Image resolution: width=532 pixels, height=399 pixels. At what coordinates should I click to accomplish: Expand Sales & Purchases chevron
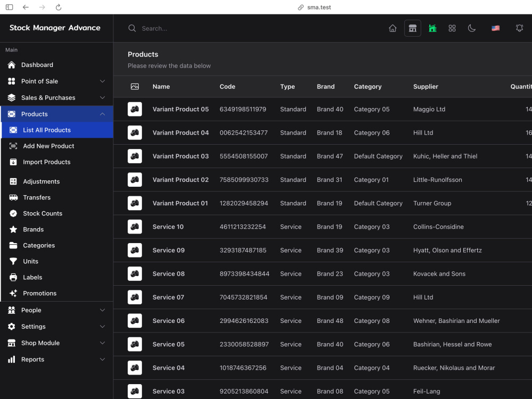pyautogui.click(x=102, y=97)
